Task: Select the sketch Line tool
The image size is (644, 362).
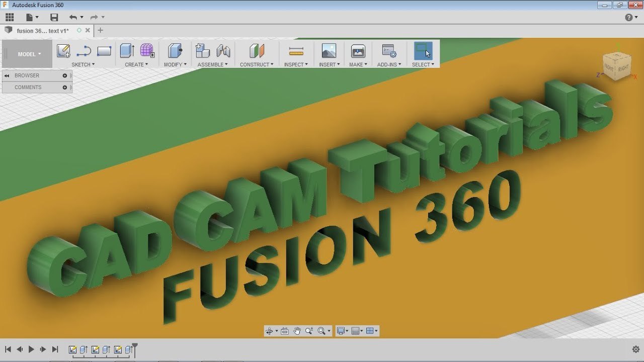Action: (84, 51)
